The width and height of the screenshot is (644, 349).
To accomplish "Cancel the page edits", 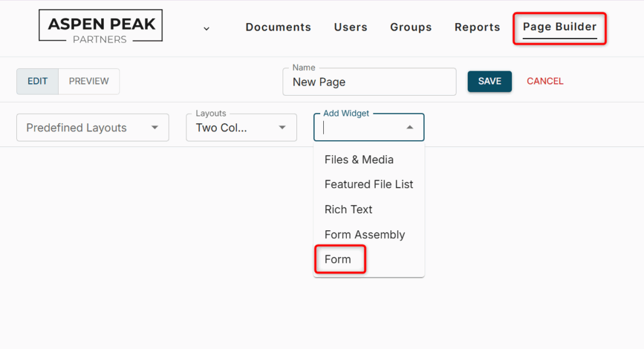I will [x=545, y=81].
